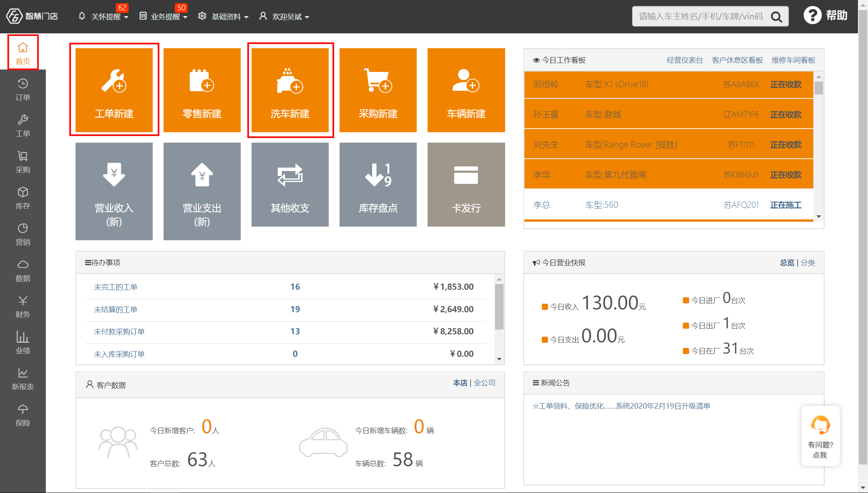Open the 采购 purchasing sidebar item
Image resolution: width=868 pixels, height=493 pixels.
coord(23,162)
